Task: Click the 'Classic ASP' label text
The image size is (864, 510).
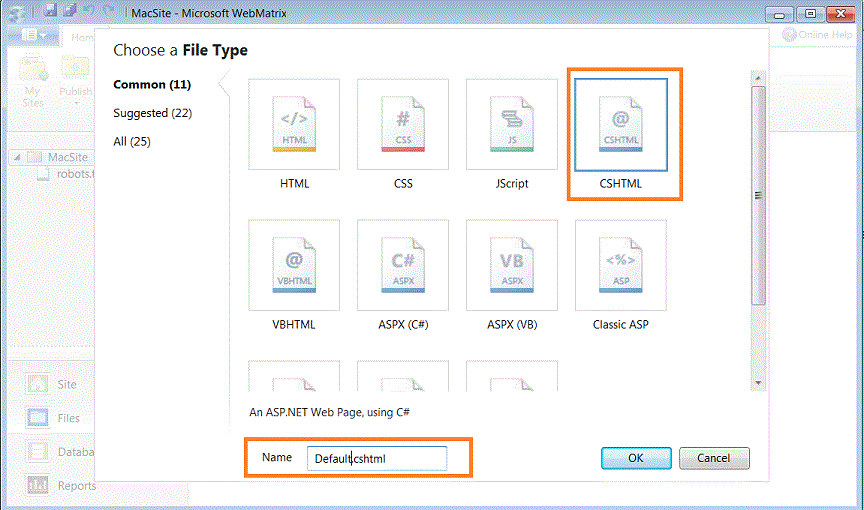Action: pos(620,324)
